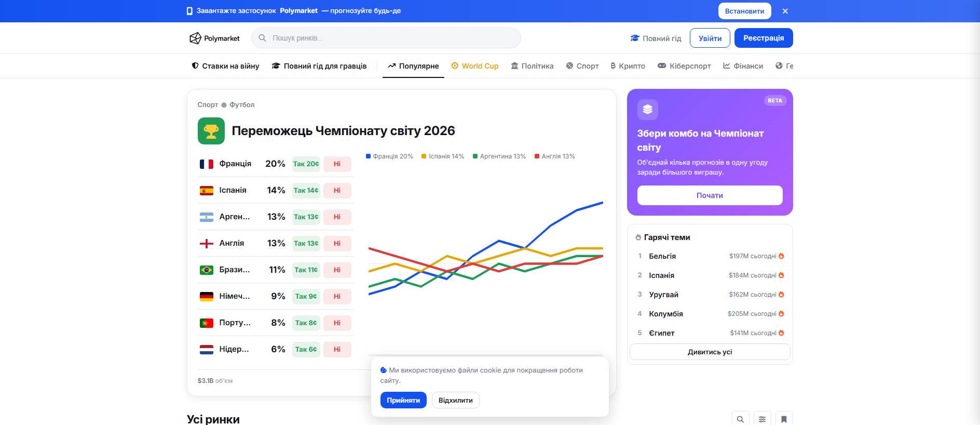980x425 pixels.
Task: Click the Увійти login button
Action: [x=710, y=38]
